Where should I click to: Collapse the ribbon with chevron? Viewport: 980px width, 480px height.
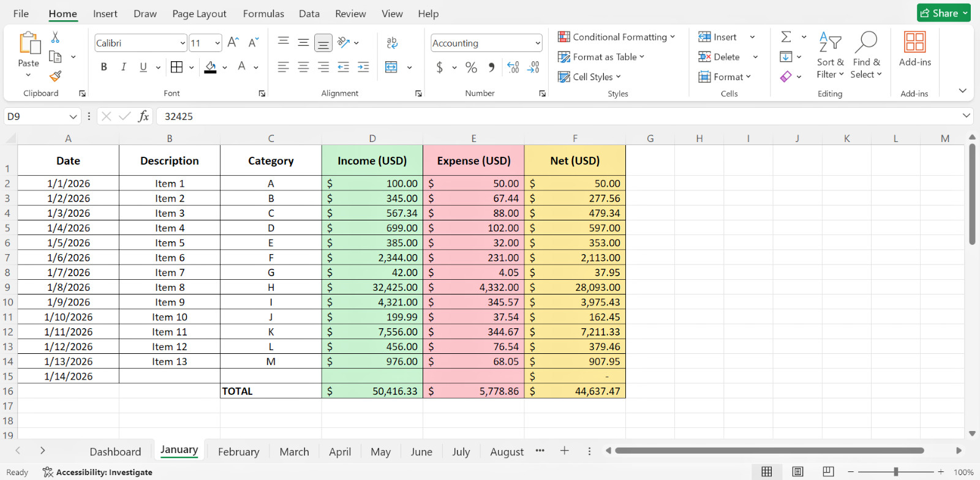[x=962, y=91]
